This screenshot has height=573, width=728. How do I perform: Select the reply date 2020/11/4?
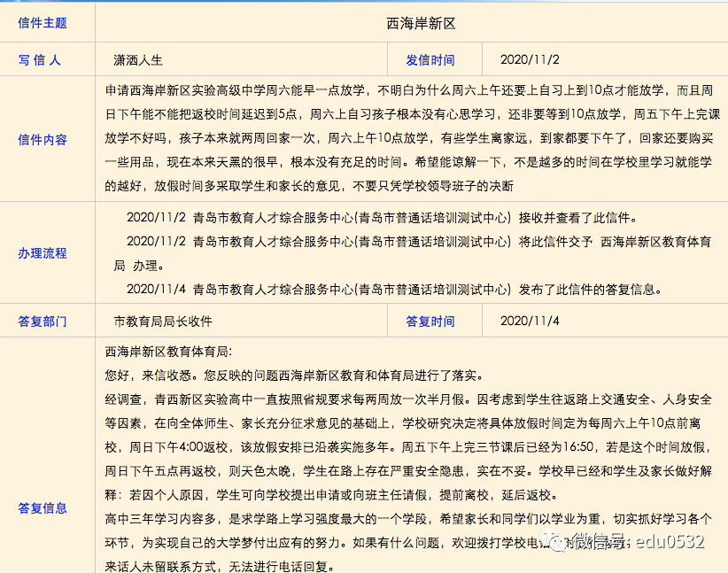(x=530, y=321)
